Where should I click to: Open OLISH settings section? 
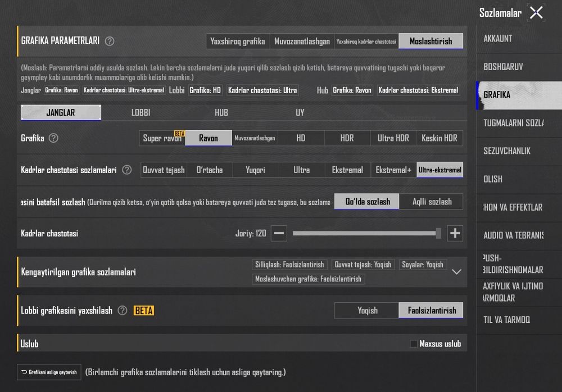[x=519, y=180]
